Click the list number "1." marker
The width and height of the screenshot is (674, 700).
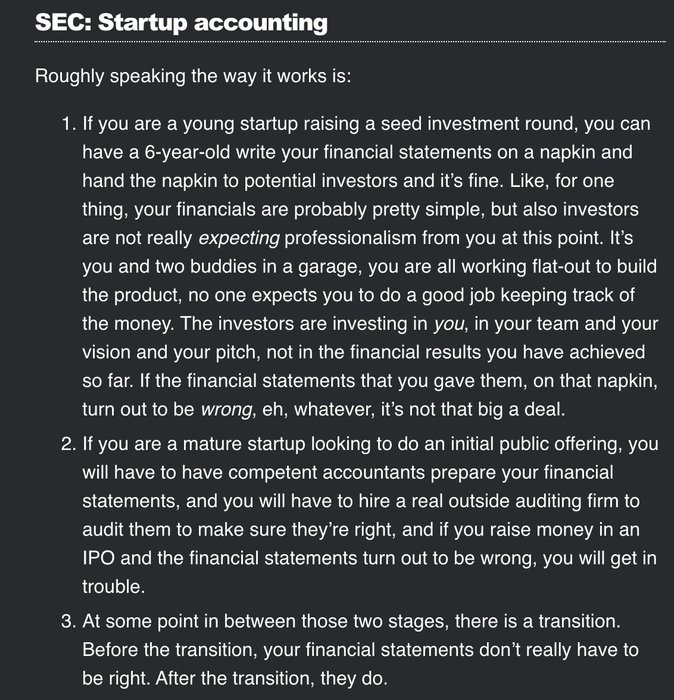tap(69, 124)
